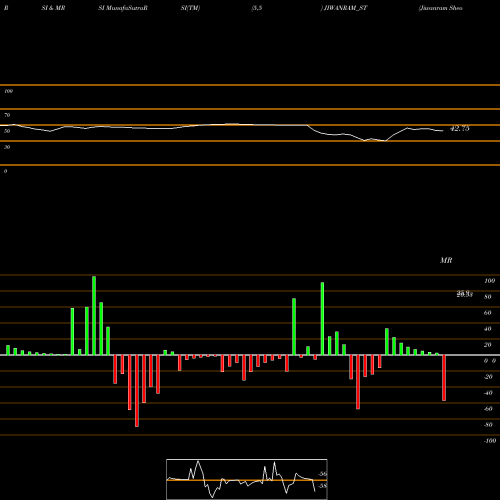The image size is (500, 500).
Task: Click the RSI current value 42.75
Action: coord(460,128)
